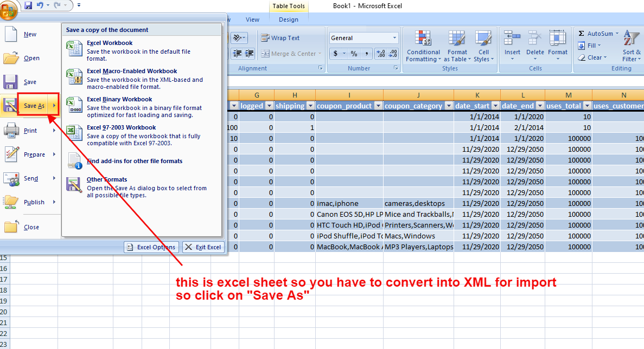Screen dimensions: 644x349
Task: Click the Decrease Decimal icon
Action: [x=393, y=54]
